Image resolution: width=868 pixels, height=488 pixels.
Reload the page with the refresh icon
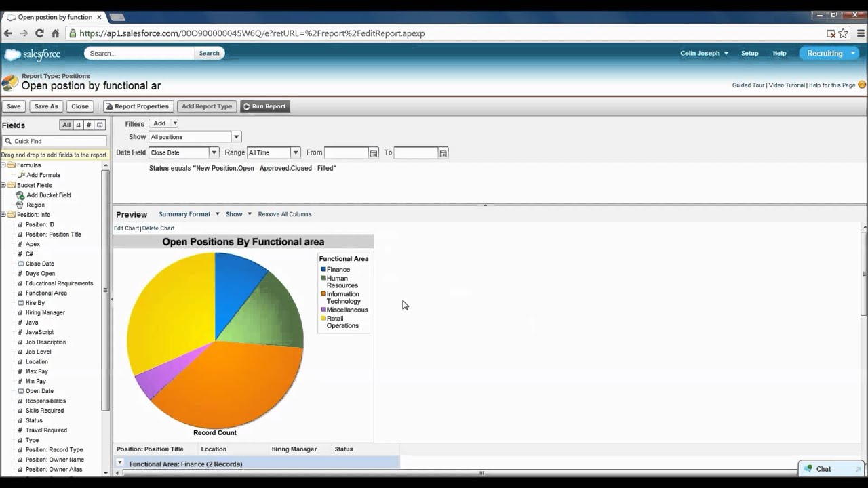[39, 33]
